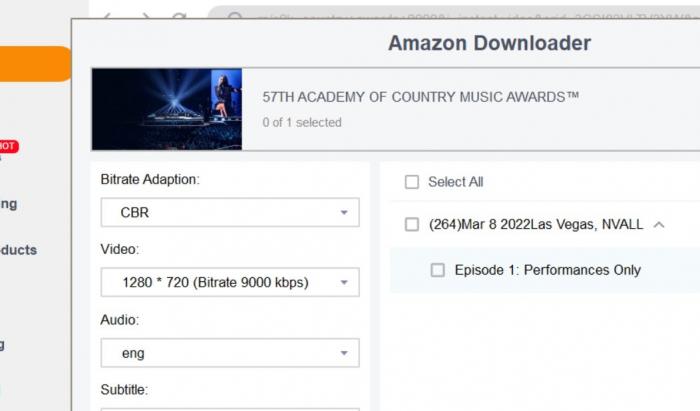This screenshot has width=700, height=411.
Task: Open the 1280 * 720 video quality dropdown
Action: tap(230, 282)
